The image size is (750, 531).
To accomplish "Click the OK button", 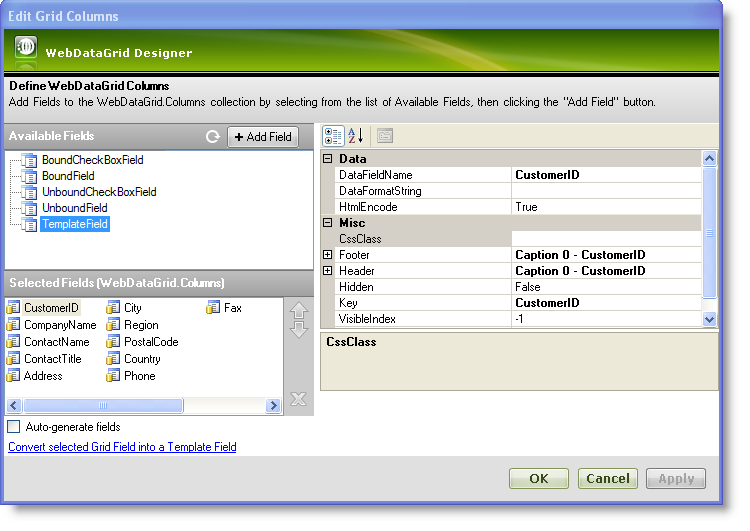I will 539,478.
